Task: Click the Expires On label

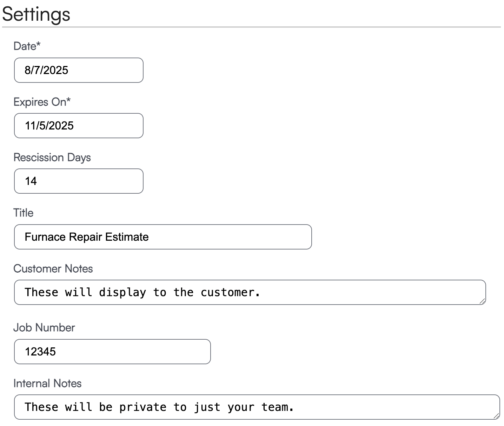Action: (39, 102)
